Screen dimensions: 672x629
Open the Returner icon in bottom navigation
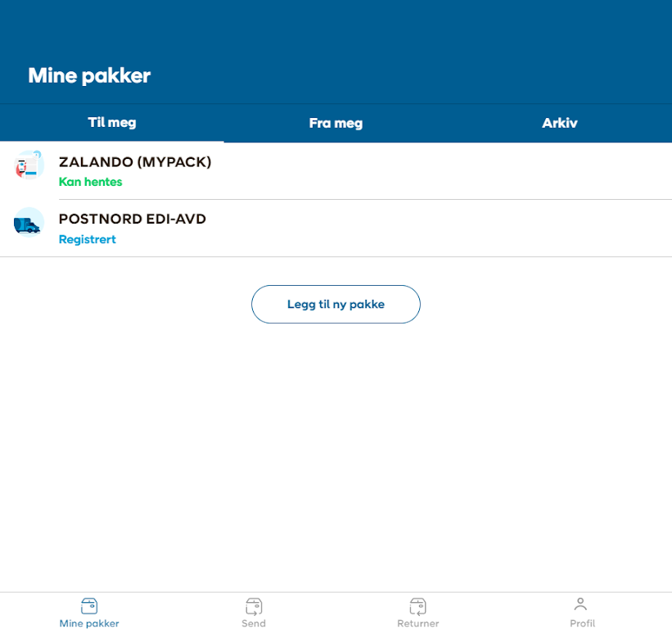coord(417,606)
